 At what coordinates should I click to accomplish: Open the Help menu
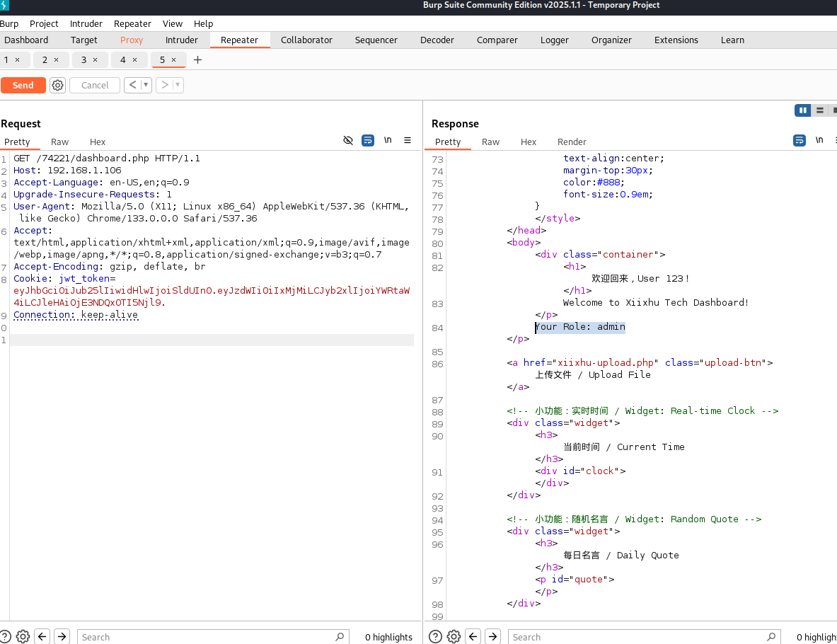pos(203,23)
